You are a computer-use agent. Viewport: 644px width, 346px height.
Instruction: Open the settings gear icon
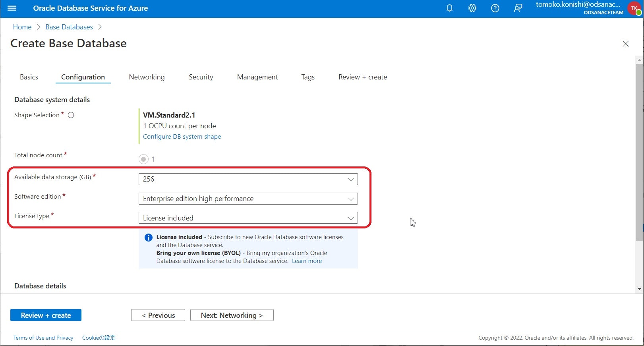point(472,8)
